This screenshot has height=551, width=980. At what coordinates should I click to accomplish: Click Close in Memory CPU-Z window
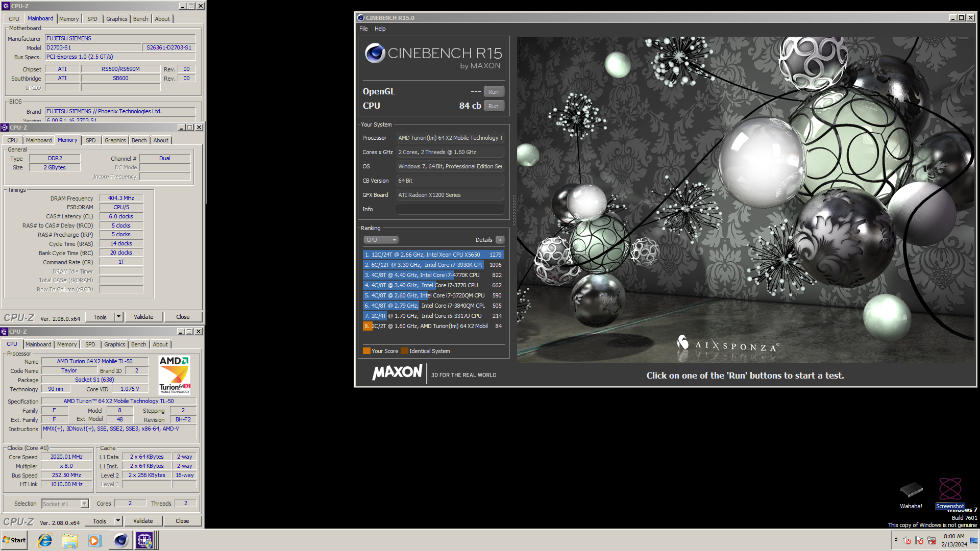click(x=183, y=317)
